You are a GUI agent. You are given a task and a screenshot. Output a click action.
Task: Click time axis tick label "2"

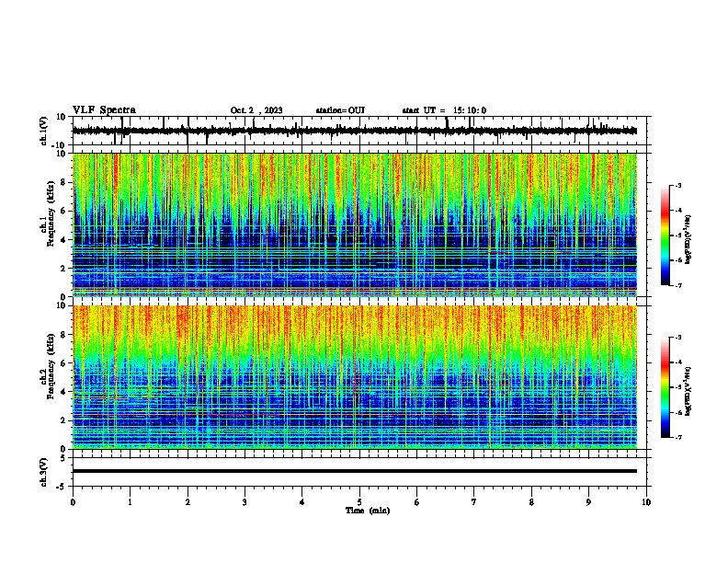(x=188, y=502)
